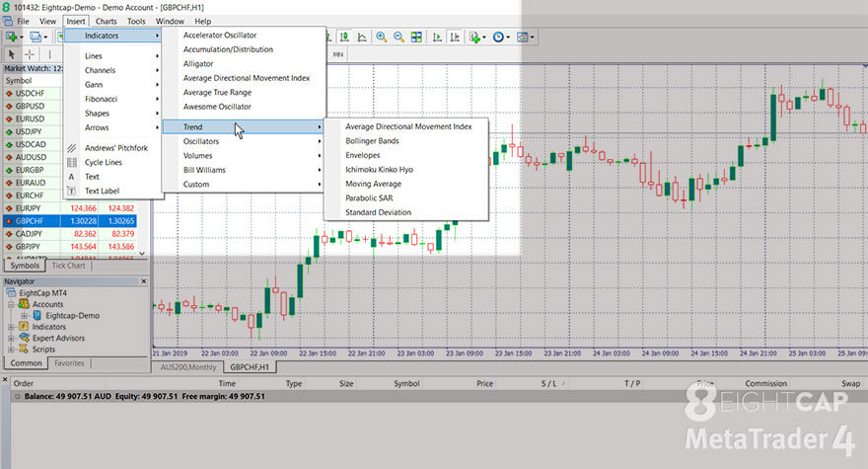Open Indicators list dropdown arrow
The width and height of the screenshot is (868, 469).
click(484, 38)
